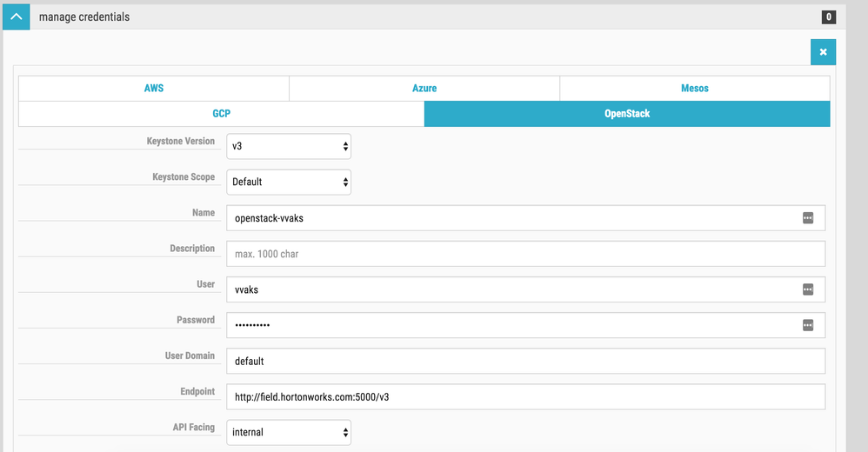Switch to the AWS tab
This screenshot has height=452, width=868.
(154, 89)
